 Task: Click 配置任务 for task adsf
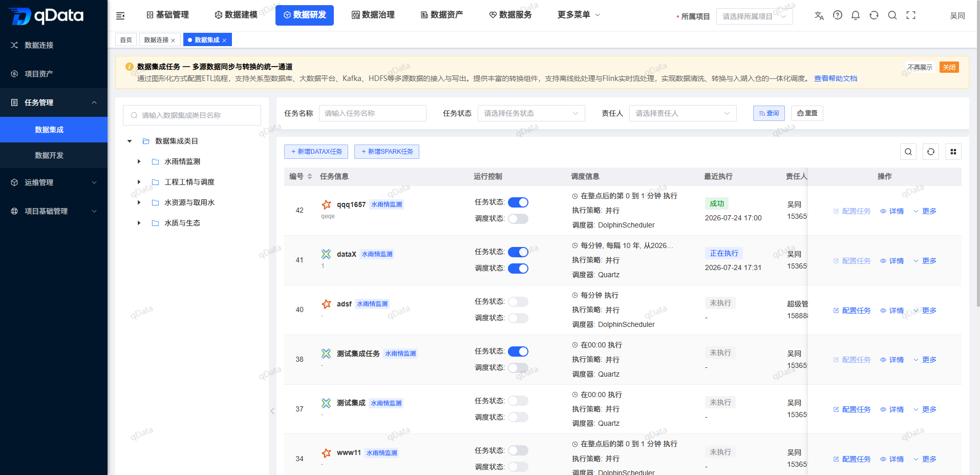tap(852, 311)
